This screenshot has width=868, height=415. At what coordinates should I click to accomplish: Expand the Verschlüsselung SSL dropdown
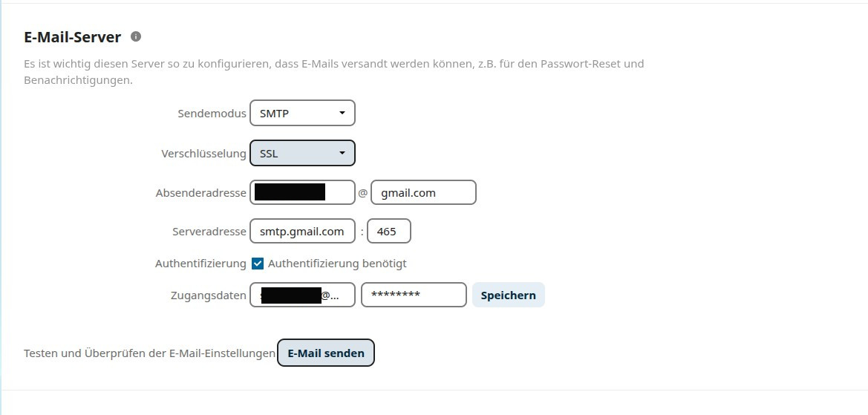pyautogui.click(x=302, y=154)
